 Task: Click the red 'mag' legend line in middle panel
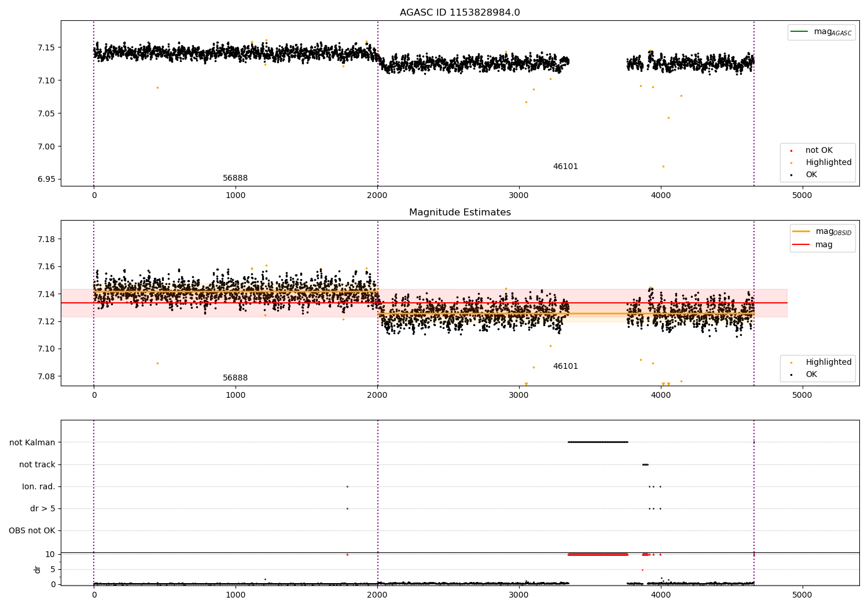(801, 244)
